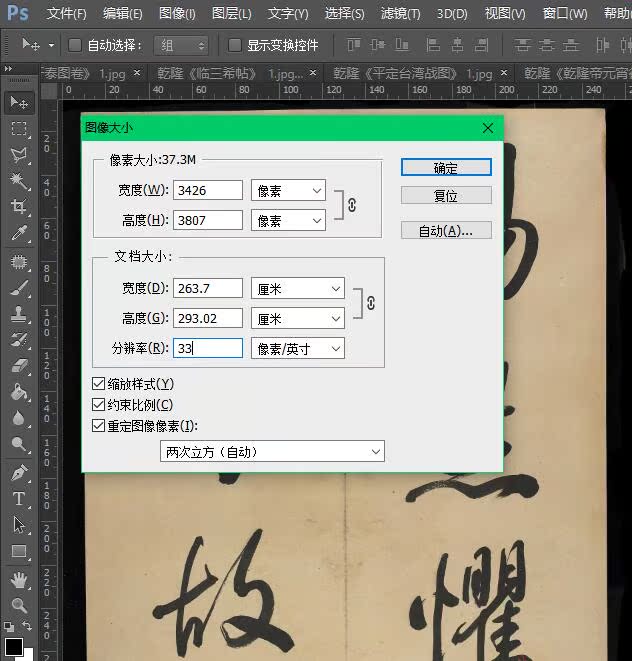Select the Paint Bucket tool

coord(19,392)
